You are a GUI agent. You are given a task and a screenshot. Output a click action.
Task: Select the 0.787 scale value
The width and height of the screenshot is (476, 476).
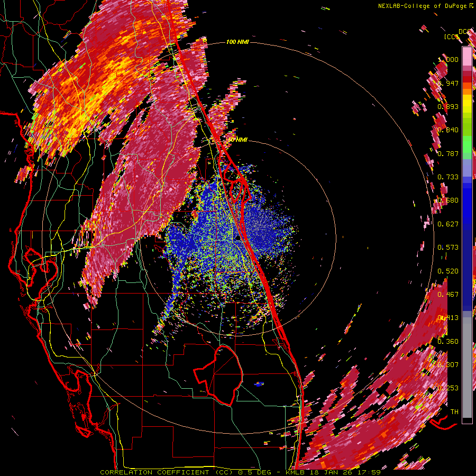(x=448, y=153)
